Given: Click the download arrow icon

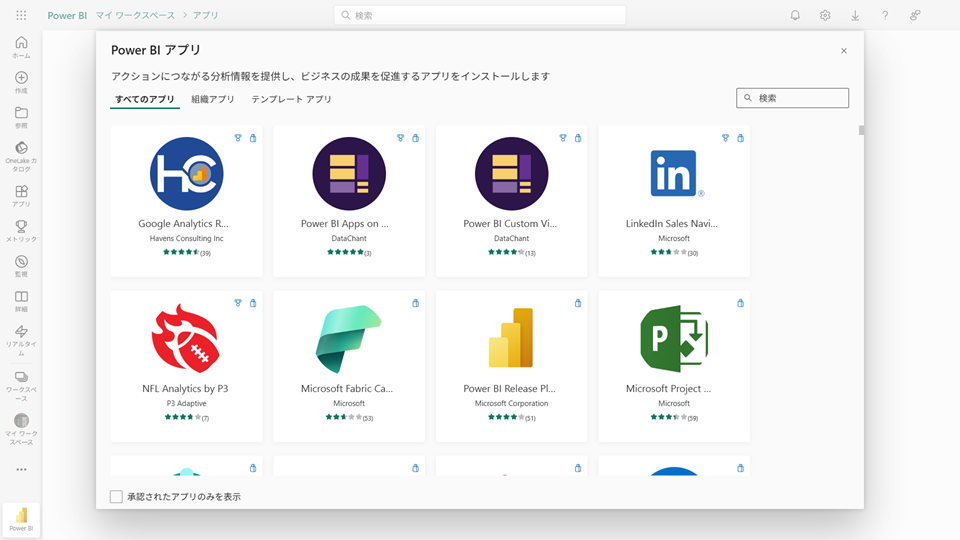Looking at the screenshot, I should pyautogui.click(x=855, y=15).
